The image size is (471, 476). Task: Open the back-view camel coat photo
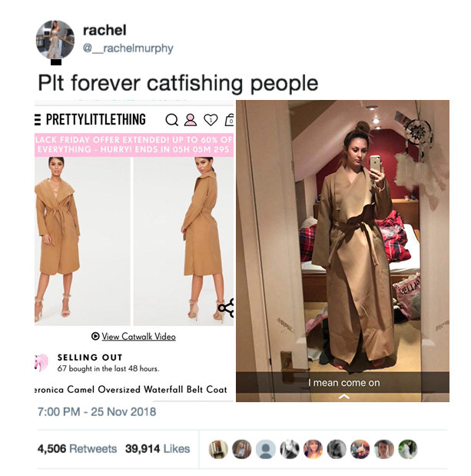click(184, 241)
